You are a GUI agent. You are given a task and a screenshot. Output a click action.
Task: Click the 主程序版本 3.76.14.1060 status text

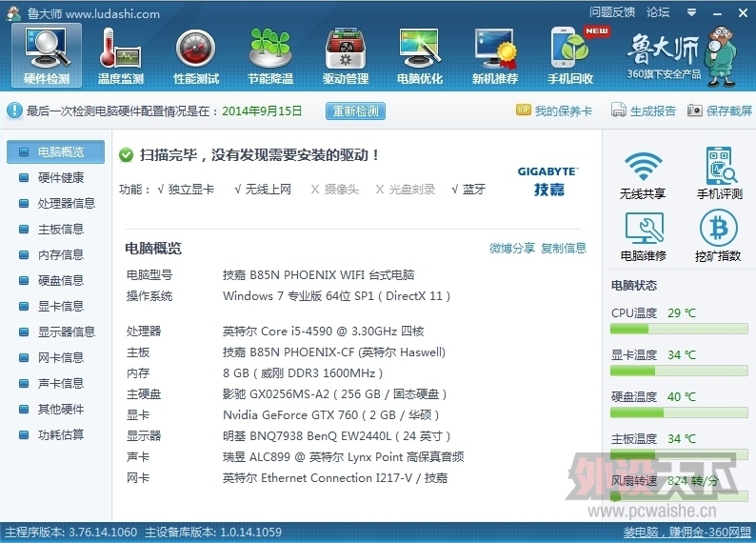coord(70,533)
